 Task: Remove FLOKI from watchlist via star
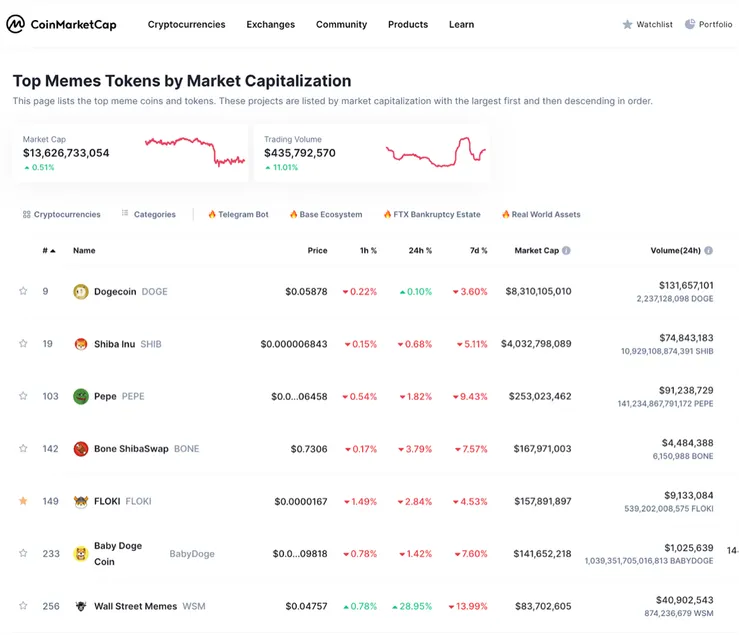click(x=23, y=501)
